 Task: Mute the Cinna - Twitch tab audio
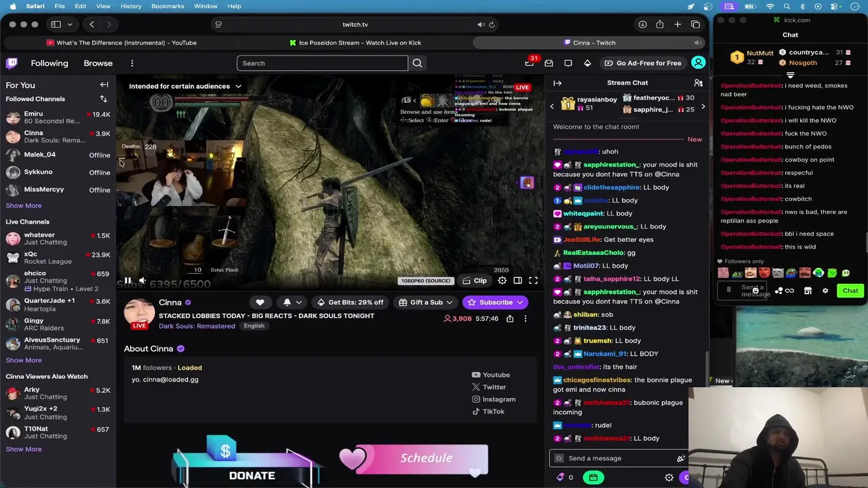pyautogui.click(x=697, y=43)
